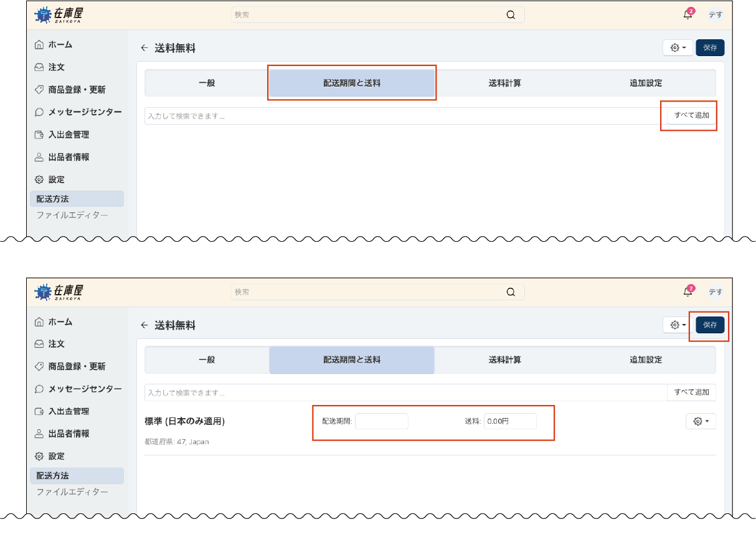Click the back arrow beside 送料無料 in the lower panel
The height and width of the screenshot is (547, 756).
click(x=144, y=325)
